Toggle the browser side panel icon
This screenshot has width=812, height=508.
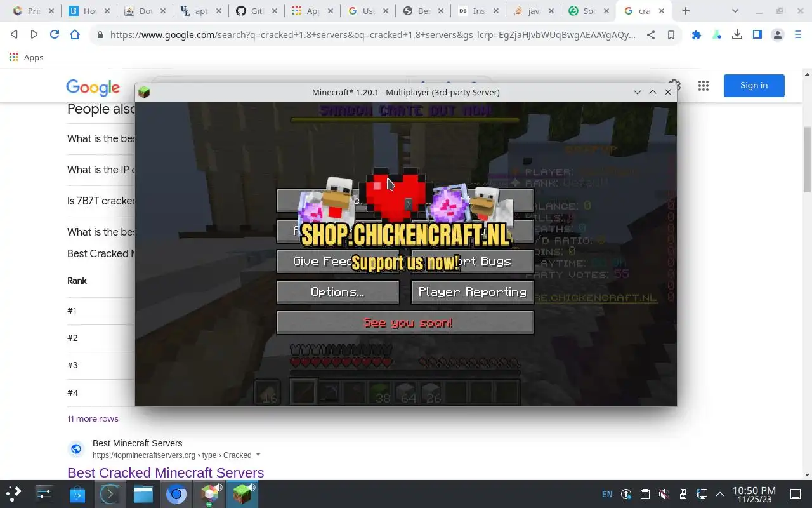coord(757,35)
